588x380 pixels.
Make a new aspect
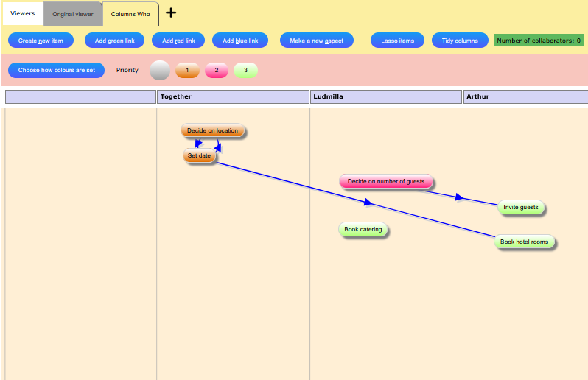[317, 41]
